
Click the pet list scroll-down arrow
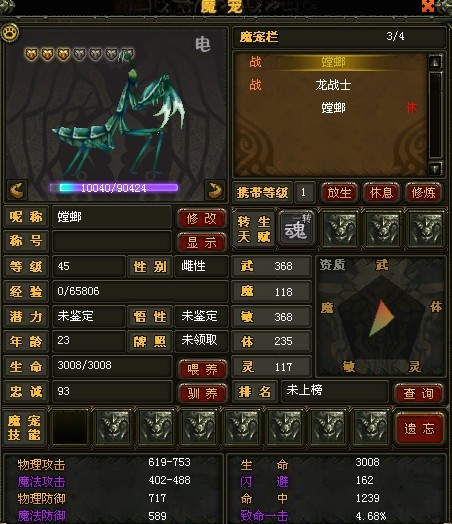[x=435, y=168]
